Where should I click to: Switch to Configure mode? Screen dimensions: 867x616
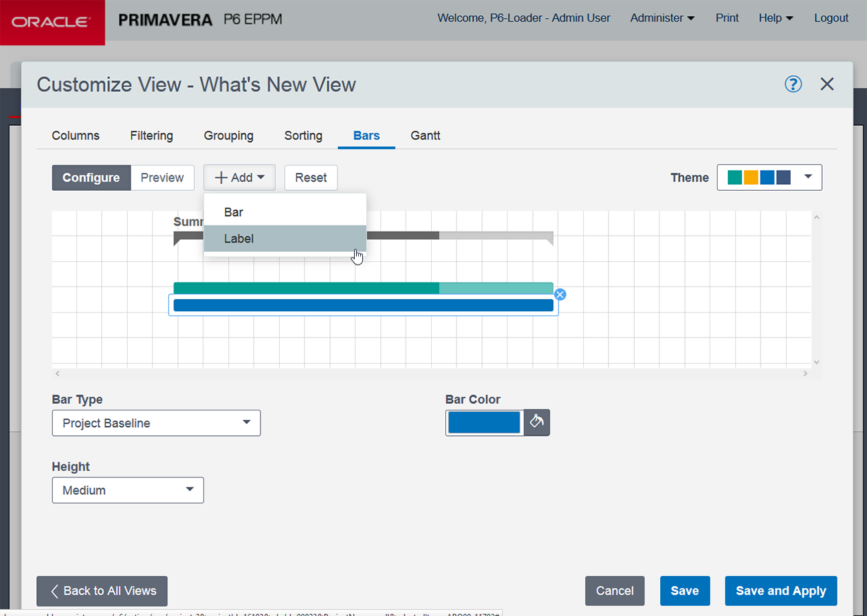coord(91,177)
